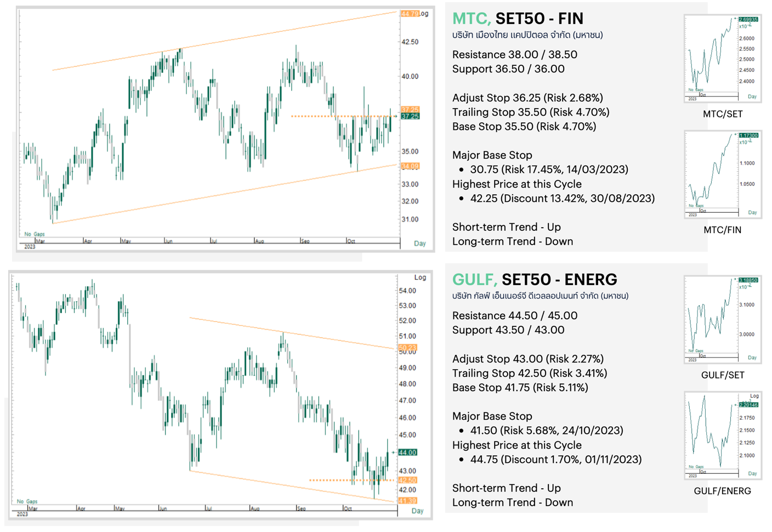Select text 'Trailing Stop 35.50 (Risk 4.70%)'

pyautogui.click(x=531, y=112)
